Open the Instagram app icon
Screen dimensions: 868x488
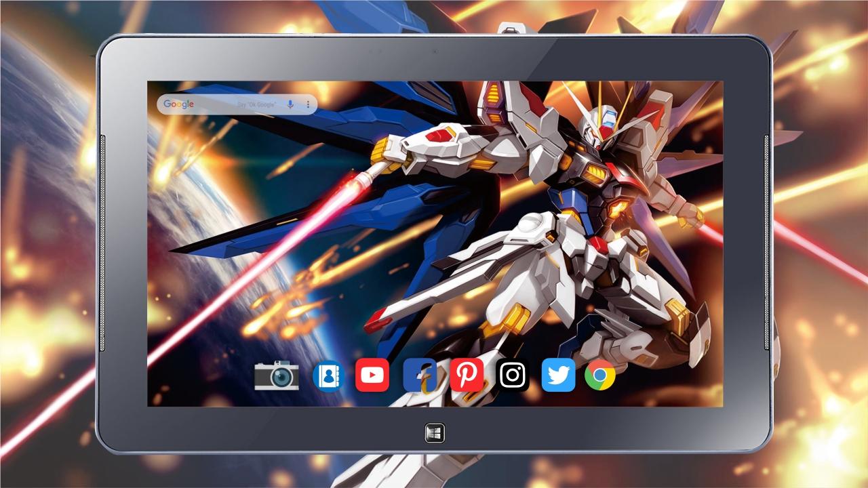pos(513,375)
